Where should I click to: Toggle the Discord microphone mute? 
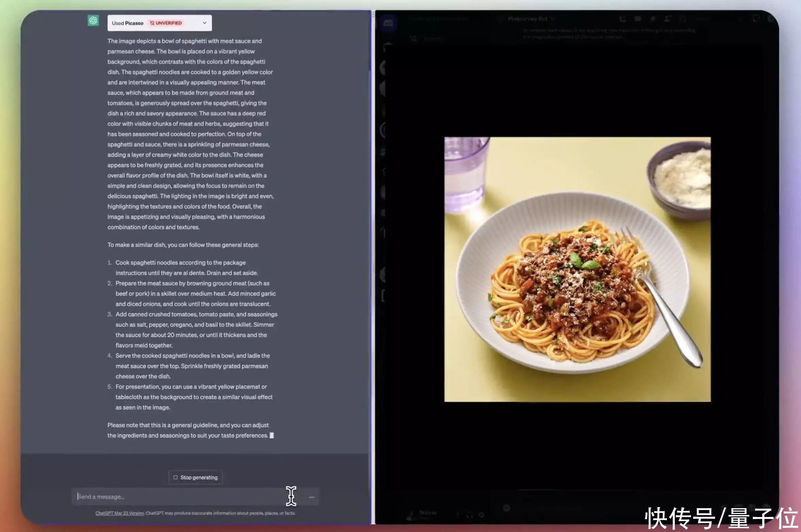pos(458,515)
